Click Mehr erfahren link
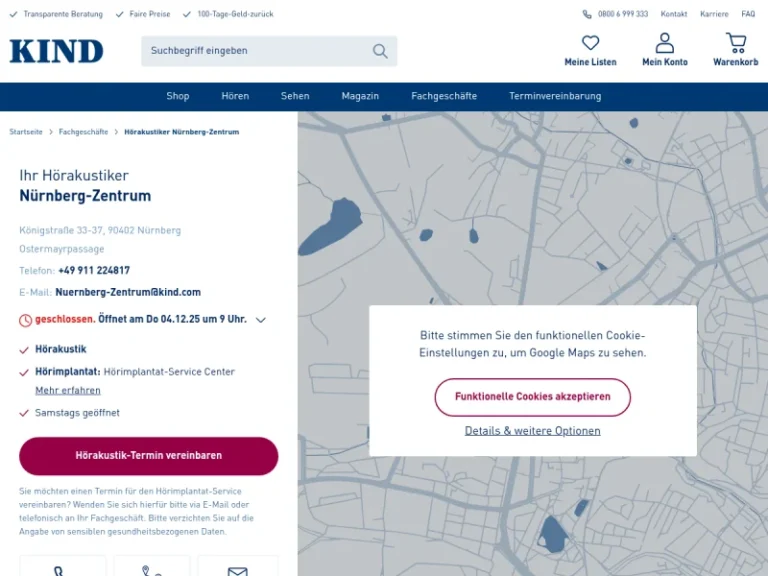 pos(68,390)
